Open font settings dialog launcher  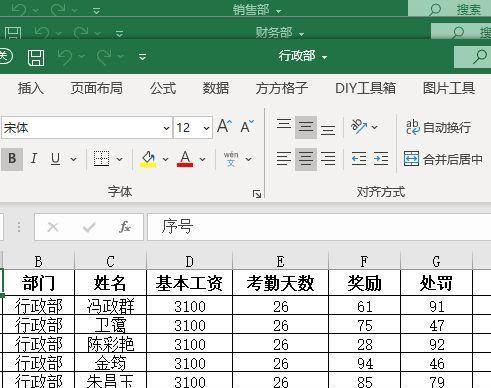pos(257,194)
